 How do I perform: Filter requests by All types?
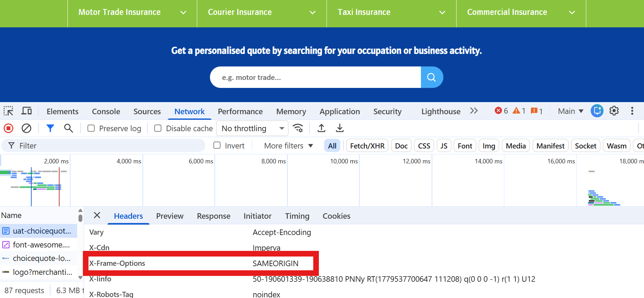coord(332,146)
